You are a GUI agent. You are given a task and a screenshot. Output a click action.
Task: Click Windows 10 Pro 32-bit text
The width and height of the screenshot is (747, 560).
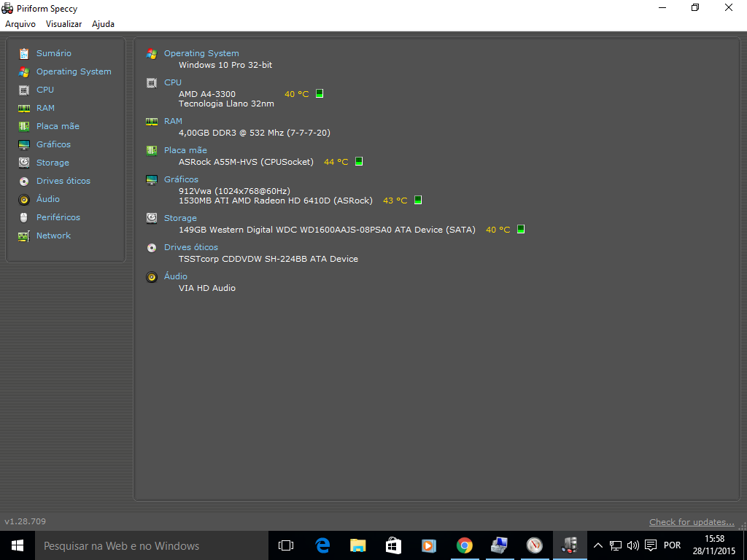[225, 65]
